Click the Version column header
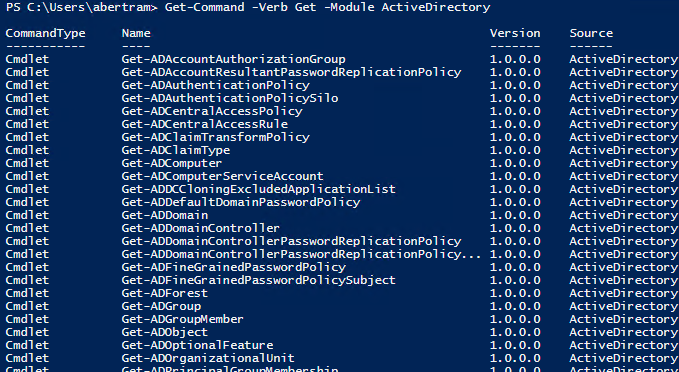Viewport: 679px width, 372px height. pyautogui.click(x=515, y=33)
